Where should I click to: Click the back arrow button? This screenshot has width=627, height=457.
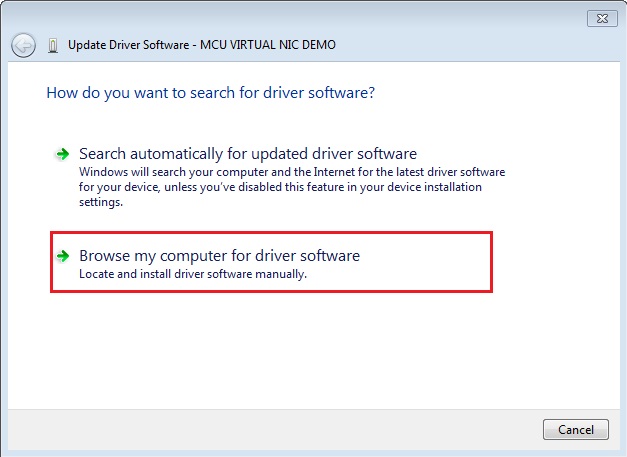tap(23, 45)
